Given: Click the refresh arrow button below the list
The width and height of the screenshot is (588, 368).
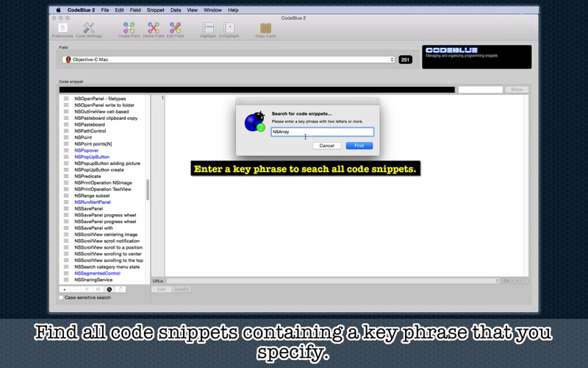Looking at the screenshot, I should 121,289.
